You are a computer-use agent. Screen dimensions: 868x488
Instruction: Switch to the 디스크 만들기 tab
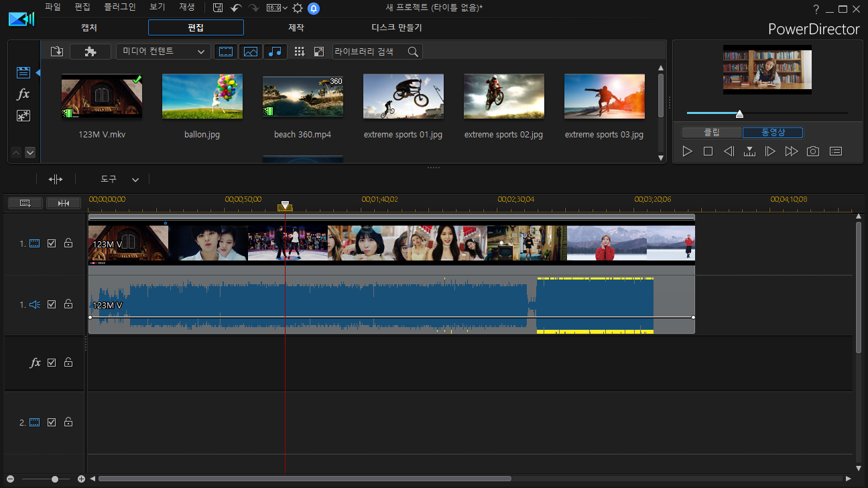click(397, 28)
